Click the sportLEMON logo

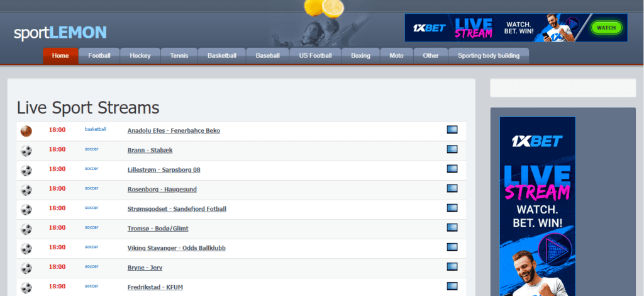[60, 33]
